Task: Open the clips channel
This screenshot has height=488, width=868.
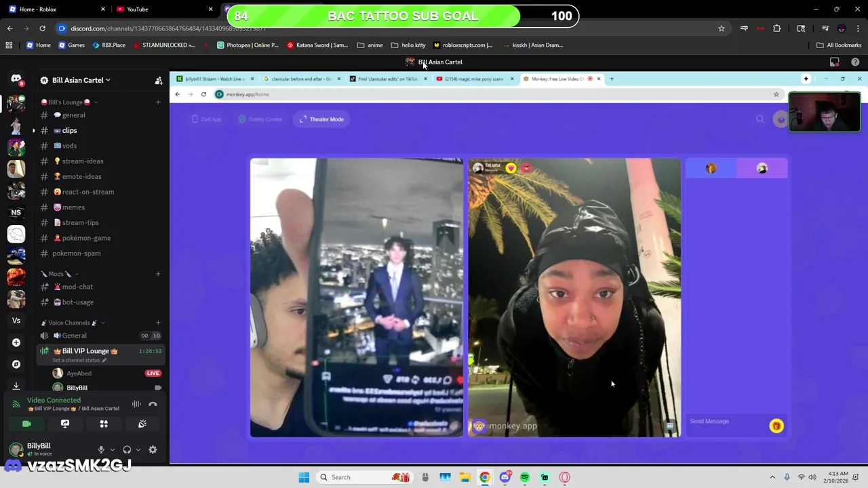Action: (x=100, y=130)
